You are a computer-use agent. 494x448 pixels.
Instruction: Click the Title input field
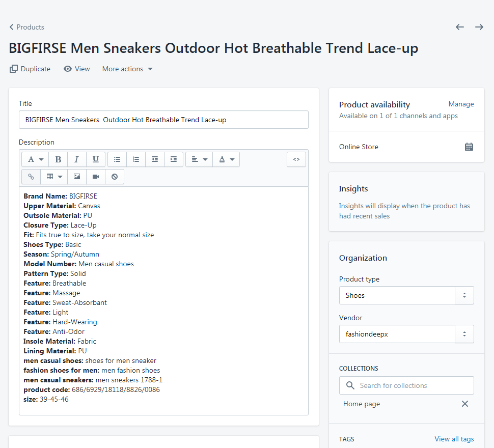163,120
